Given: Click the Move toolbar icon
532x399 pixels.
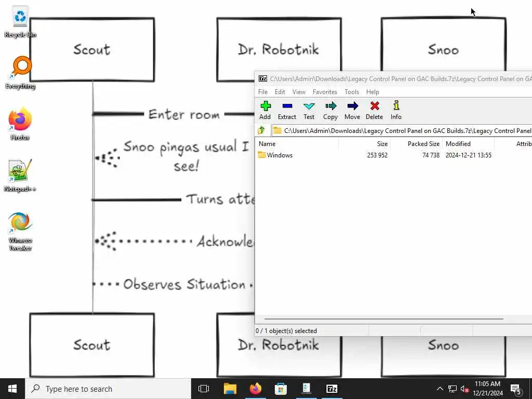Looking at the screenshot, I should click(x=352, y=110).
